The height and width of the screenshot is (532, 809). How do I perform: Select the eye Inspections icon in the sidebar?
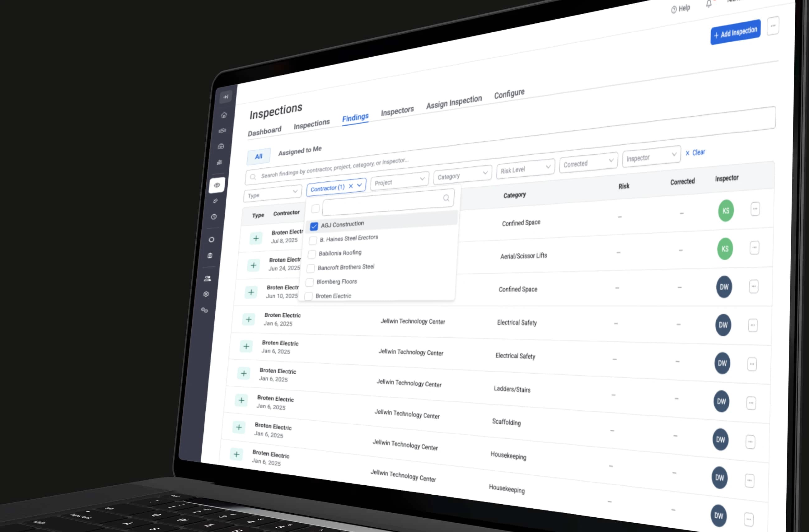pos(217,185)
